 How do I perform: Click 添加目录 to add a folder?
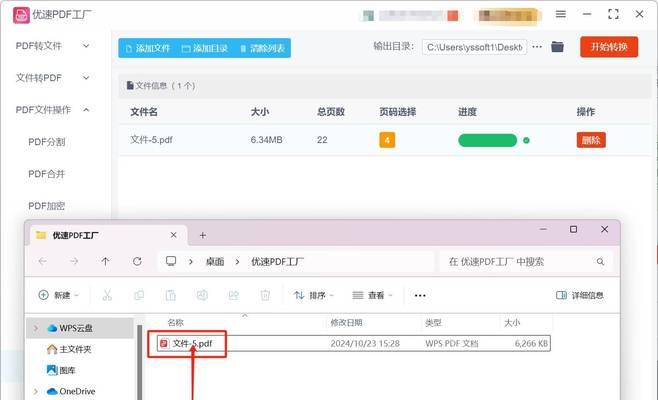pos(205,48)
